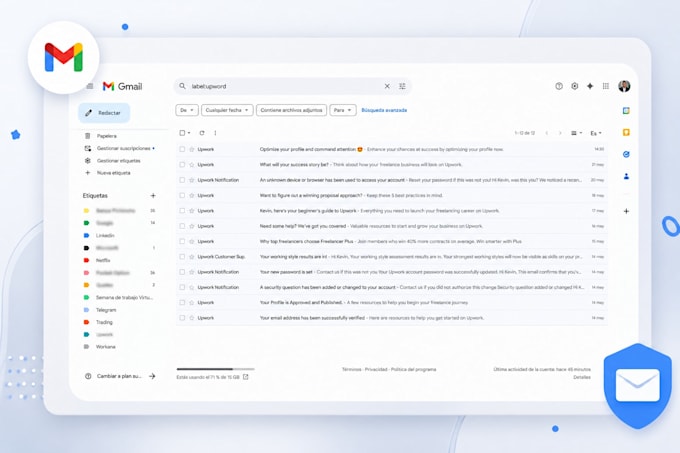
Task: Open the select-all checkbox dropdown arrow
Action: click(x=189, y=133)
